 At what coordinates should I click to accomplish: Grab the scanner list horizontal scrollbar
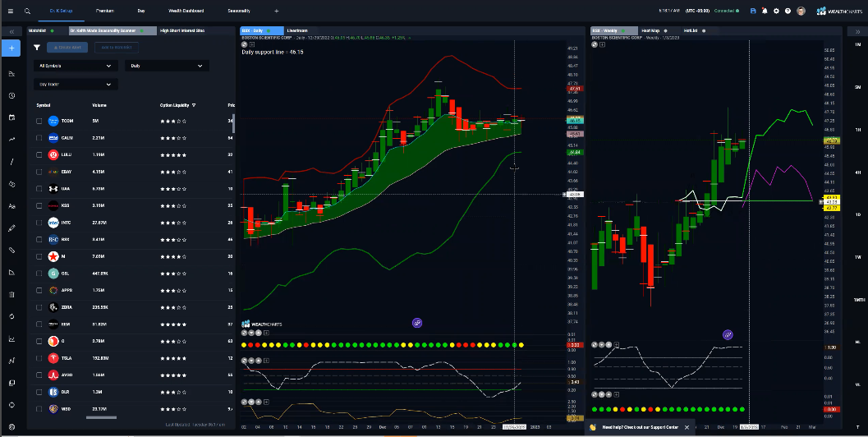pyautogui.click(x=101, y=417)
